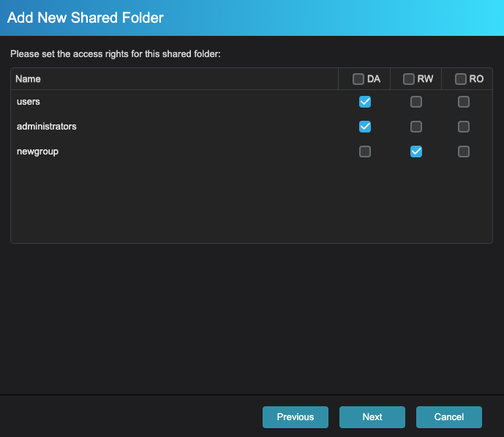
Task: Click the Previous button
Action: pyautogui.click(x=296, y=417)
